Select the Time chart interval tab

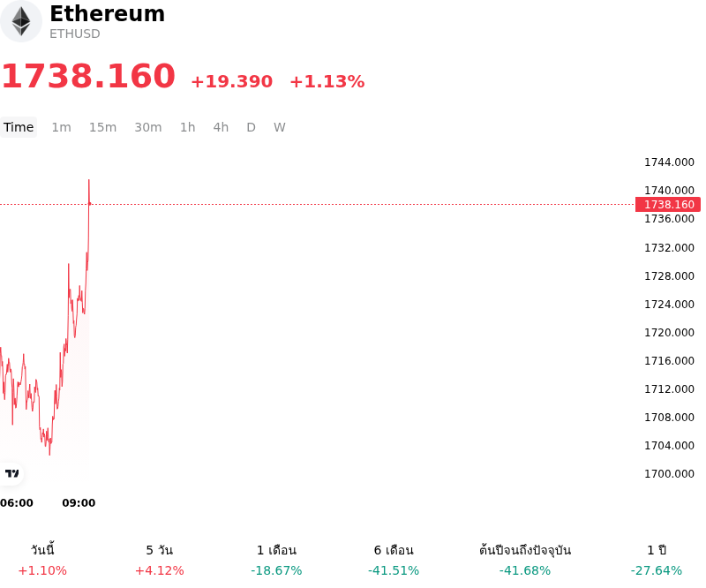coord(19,127)
